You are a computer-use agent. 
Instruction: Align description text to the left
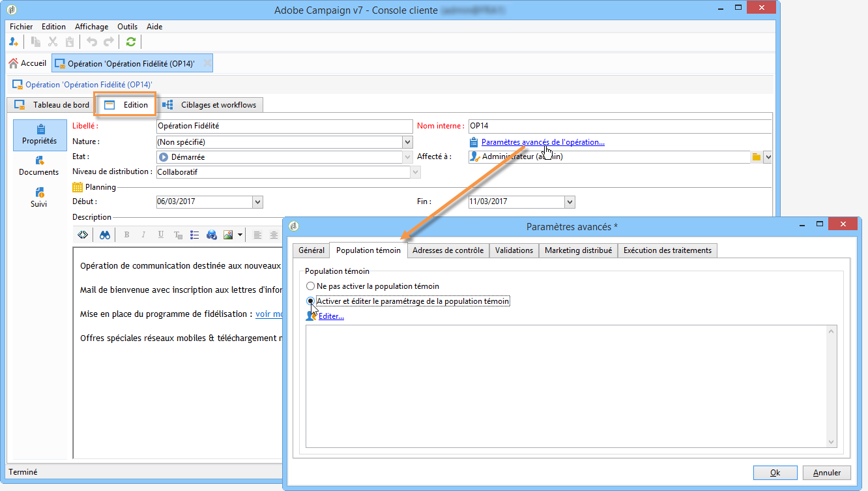tap(257, 235)
